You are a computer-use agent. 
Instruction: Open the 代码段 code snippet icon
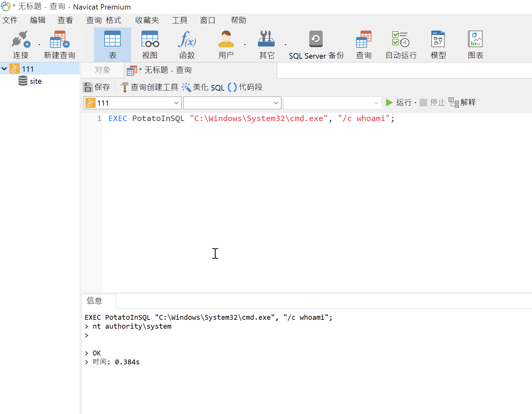(x=232, y=87)
